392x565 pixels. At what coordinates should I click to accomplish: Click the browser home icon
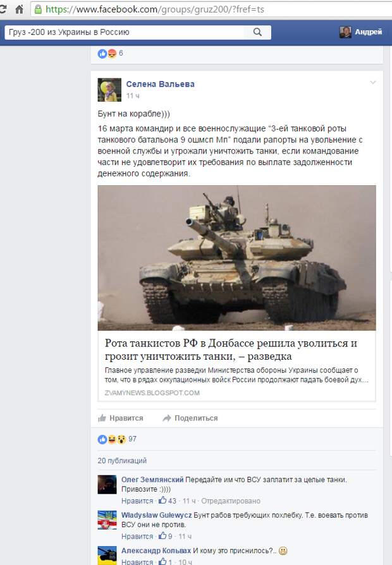pos(19,9)
